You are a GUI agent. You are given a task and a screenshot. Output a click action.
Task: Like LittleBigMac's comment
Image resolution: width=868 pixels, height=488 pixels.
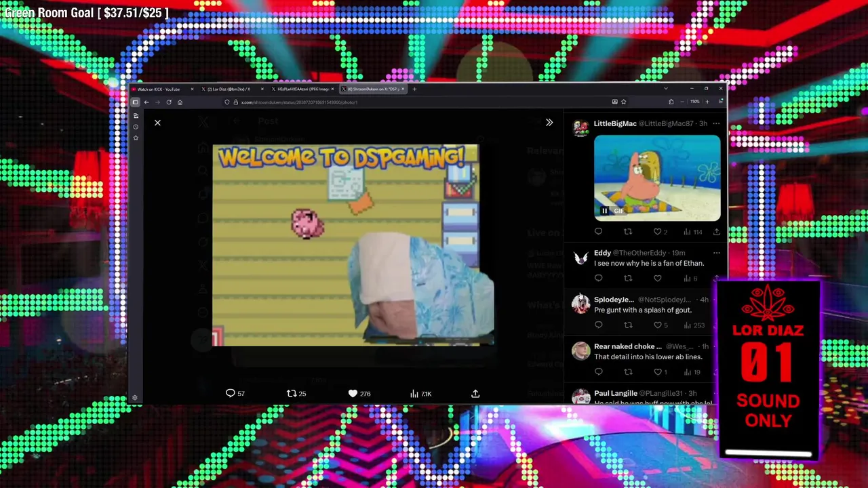coord(660,232)
